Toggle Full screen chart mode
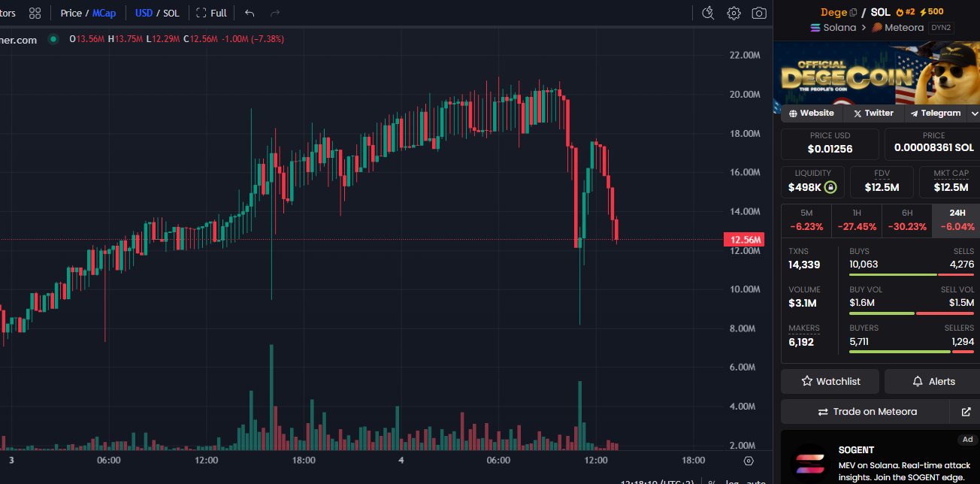Screen dimensions: 980x484 (x=211, y=13)
